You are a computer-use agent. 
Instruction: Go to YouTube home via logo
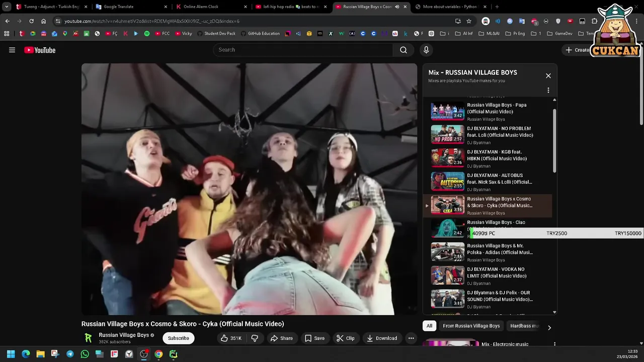tap(40, 50)
